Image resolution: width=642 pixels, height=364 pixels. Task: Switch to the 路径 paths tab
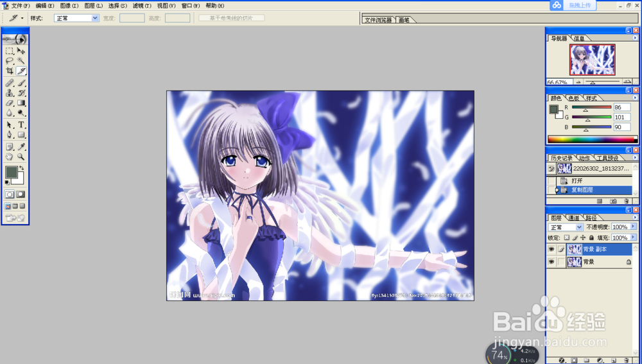pos(592,218)
